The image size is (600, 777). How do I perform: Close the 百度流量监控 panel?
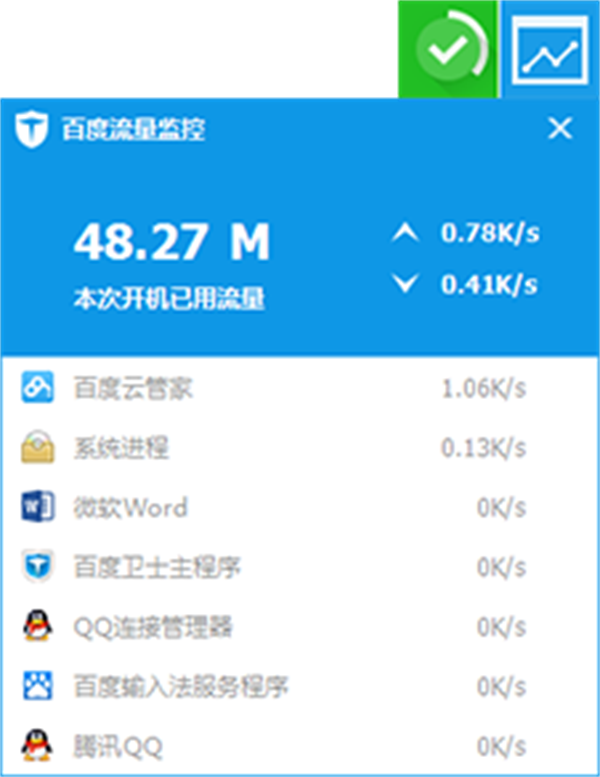click(560, 128)
